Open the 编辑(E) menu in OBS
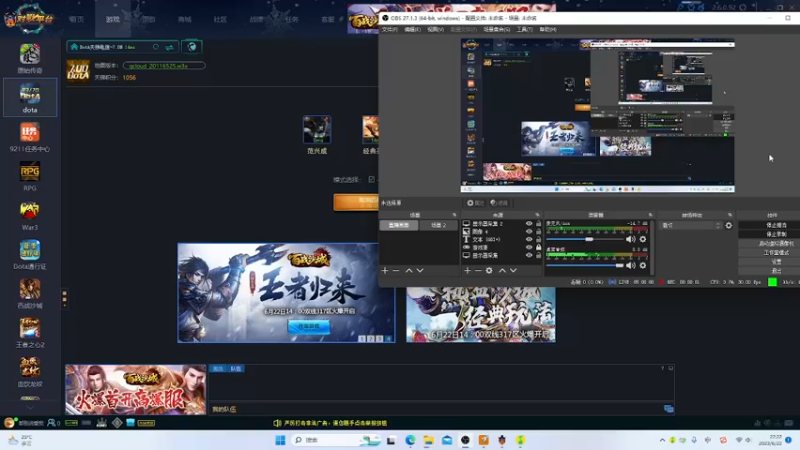800x450 pixels. pyautogui.click(x=412, y=30)
